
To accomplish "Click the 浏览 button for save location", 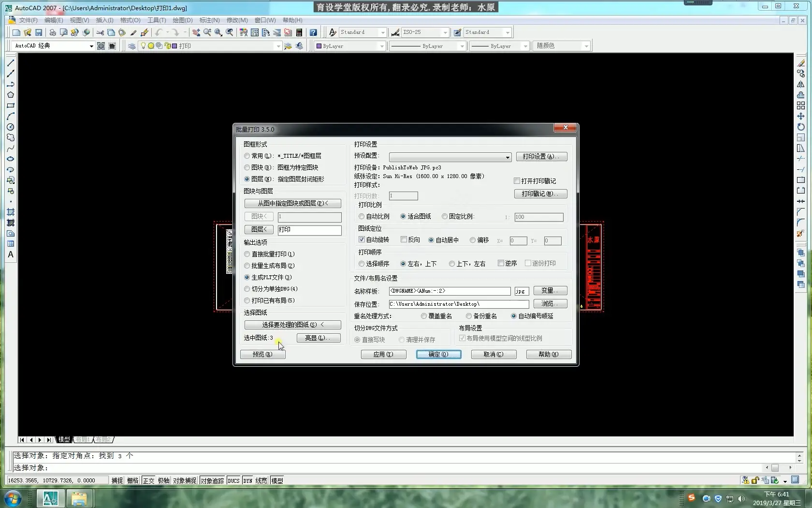I will pos(550,304).
